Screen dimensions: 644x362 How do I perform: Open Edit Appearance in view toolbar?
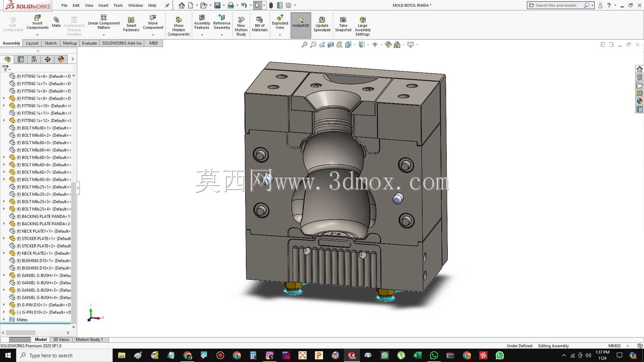(x=388, y=45)
